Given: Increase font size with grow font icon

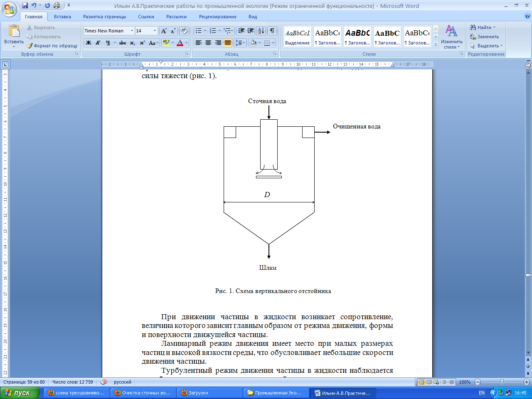Looking at the screenshot, I should [x=164, y=31].
